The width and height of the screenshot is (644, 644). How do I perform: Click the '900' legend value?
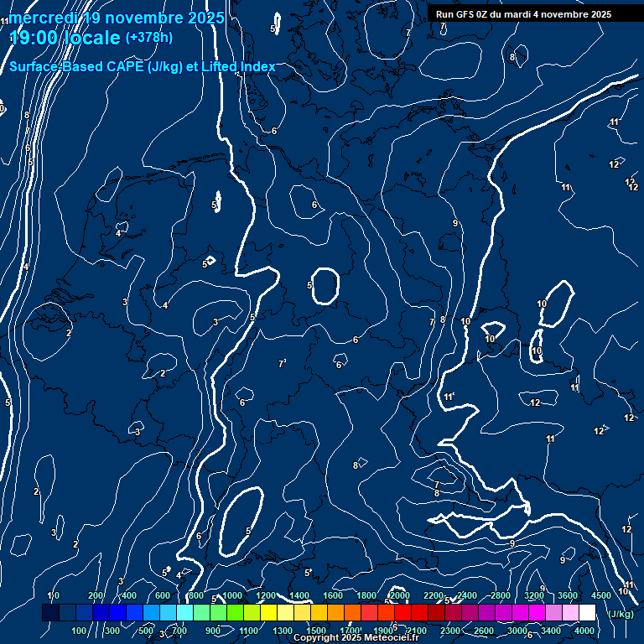pyautogui.click(x=213, y=631)
